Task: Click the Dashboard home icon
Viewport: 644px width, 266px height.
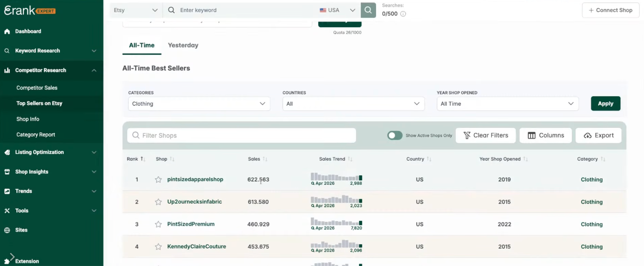Action: point(7,31)
